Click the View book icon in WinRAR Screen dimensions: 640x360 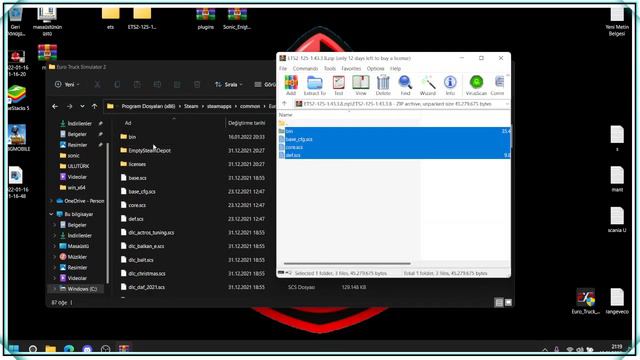(x=361, y=85)
